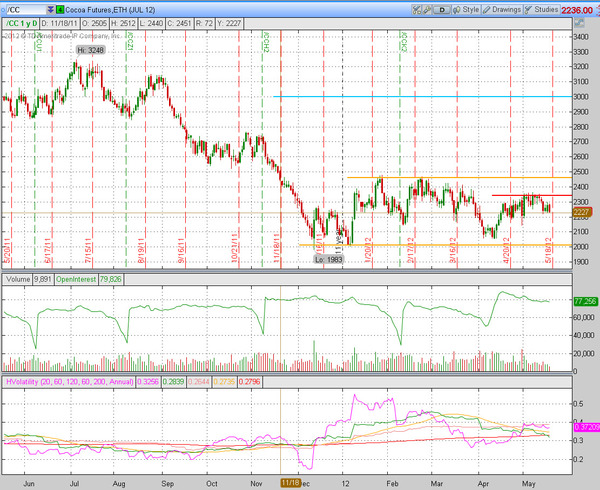This screenshot has width=600, height=490.
Task: Click the /CCH2 contract rollover label
Action: point(266,42)
